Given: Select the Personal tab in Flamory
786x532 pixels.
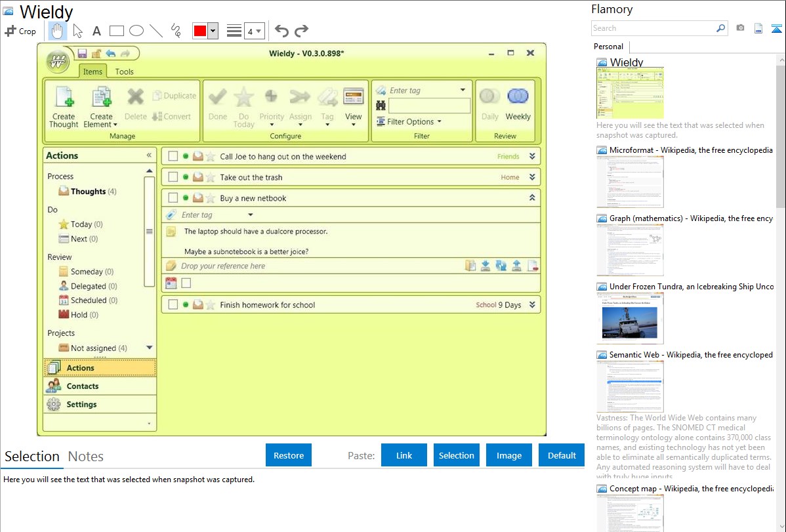Looking at the screenshot, I should (609, 46).
